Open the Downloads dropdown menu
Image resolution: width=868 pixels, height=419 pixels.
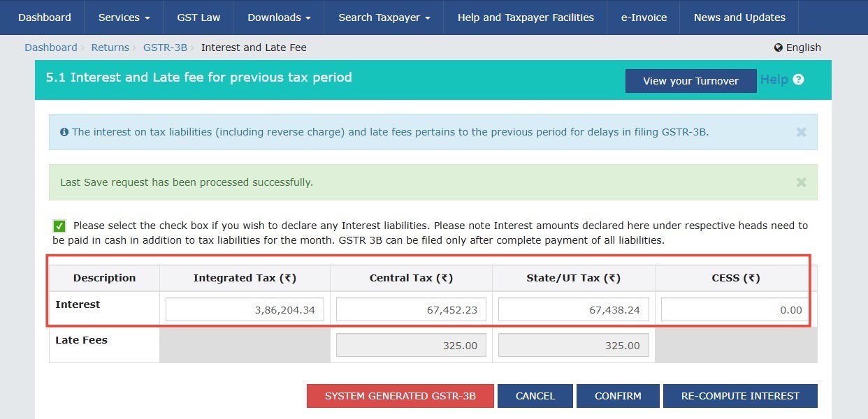click(278, 17)
